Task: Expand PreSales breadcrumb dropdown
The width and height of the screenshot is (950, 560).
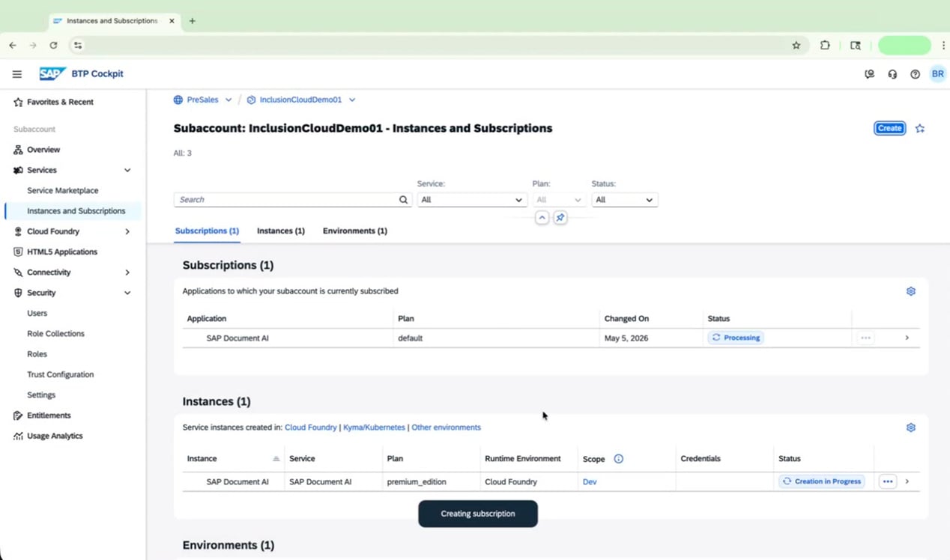Action: pyautogui.click(x=229, y=100)
